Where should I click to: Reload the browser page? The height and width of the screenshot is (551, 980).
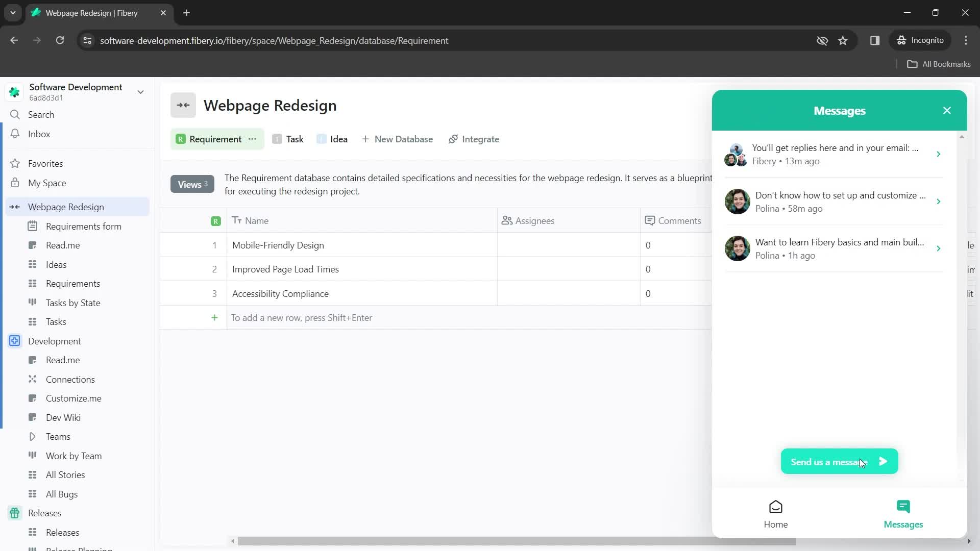tap(60, 40)
